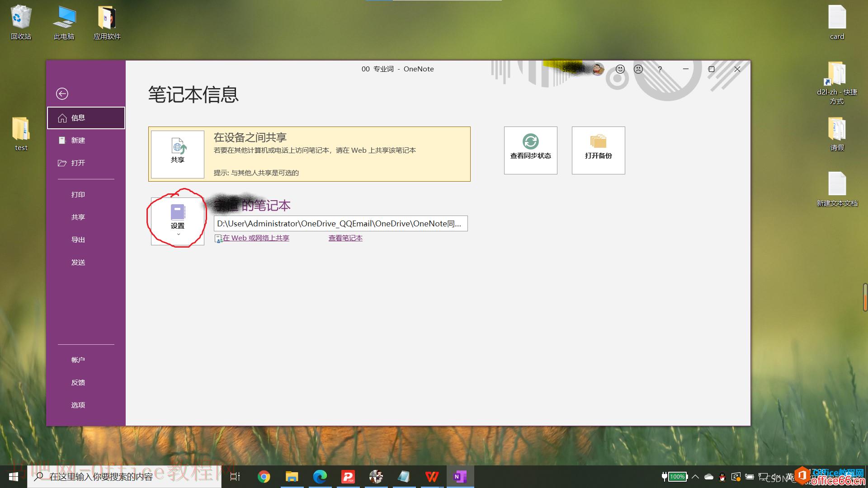The height and width of the screenshot is (488, 868).
Task: Click 查看同步状态 sync status button
Action: click(531, 150)
